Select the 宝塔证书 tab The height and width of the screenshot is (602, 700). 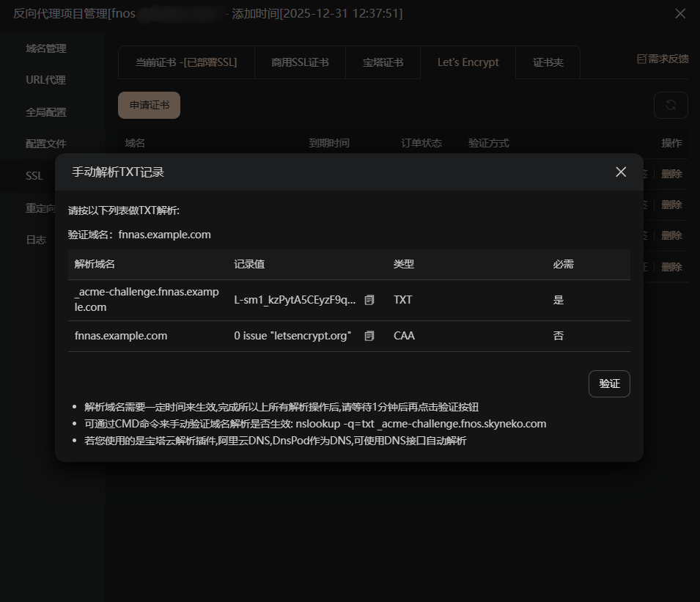click(x=383, y=62)
